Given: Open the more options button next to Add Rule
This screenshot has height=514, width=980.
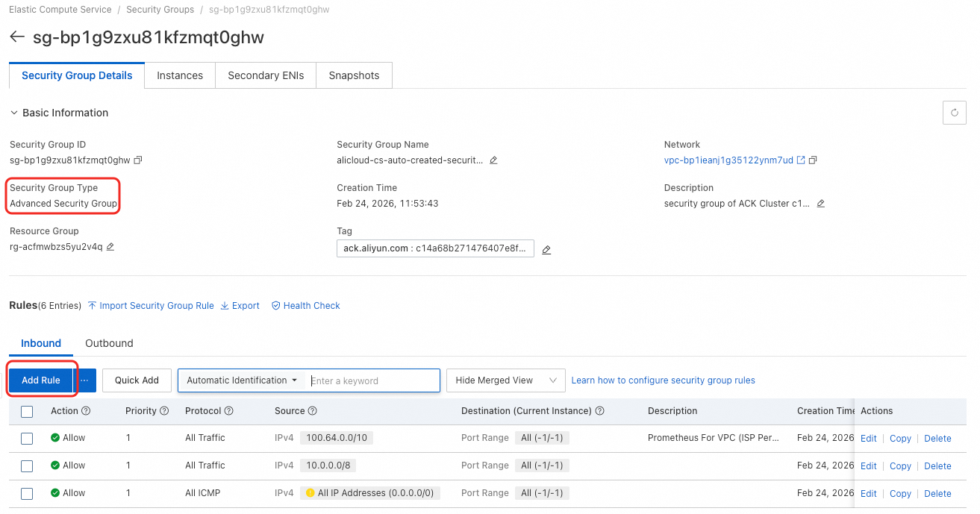Looking at the screenshot, I should pyautogui.click(x=85, y=380).
